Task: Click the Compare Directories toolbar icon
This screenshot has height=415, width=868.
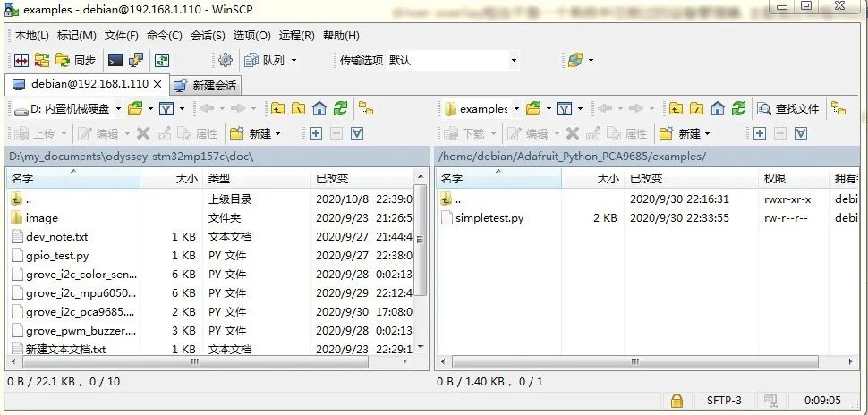Action: [x=21, y=60]
